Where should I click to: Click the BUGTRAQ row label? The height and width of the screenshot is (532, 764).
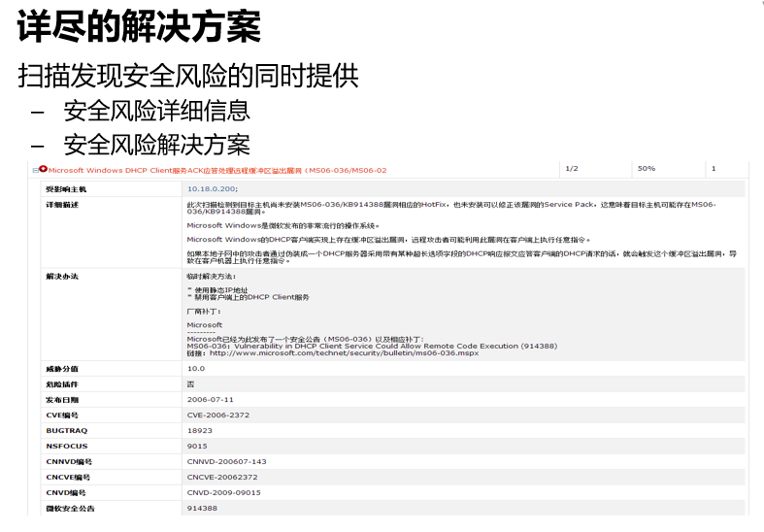point(67,431)
